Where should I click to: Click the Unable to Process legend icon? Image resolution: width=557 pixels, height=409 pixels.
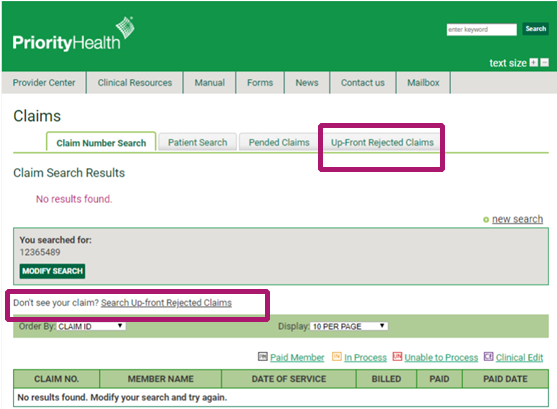(397, 356)
